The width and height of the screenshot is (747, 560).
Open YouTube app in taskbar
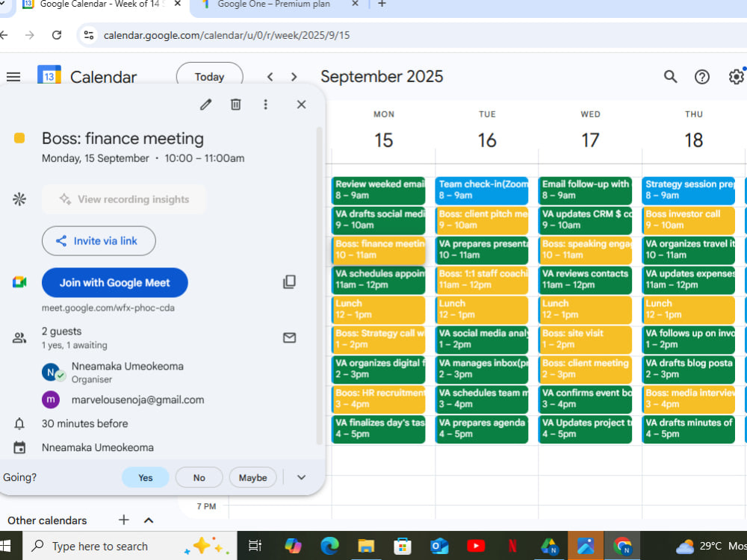(475, 546)
